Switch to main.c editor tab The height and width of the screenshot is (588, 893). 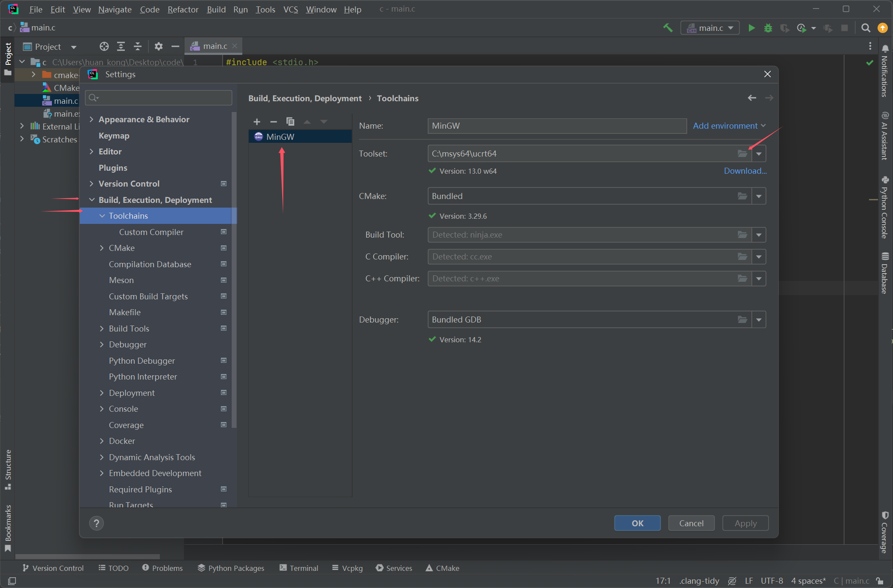pyautogui.click(x=213, y=46)
